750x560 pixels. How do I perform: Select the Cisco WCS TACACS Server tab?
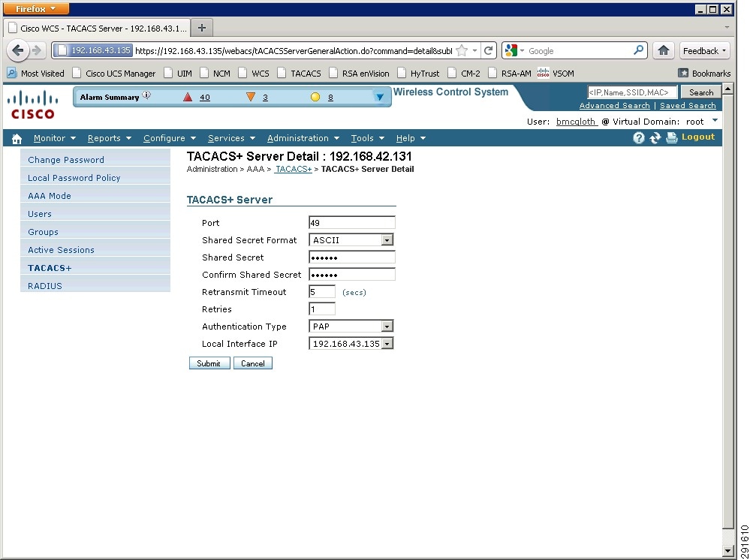[x=97, y=29]
